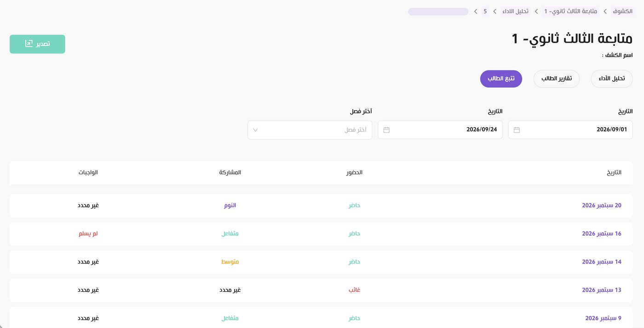Viewport: 644px width, 328px height.
Task: Navigate to تحليل الاداء in the breadcrumb
Action: point(515,11)
